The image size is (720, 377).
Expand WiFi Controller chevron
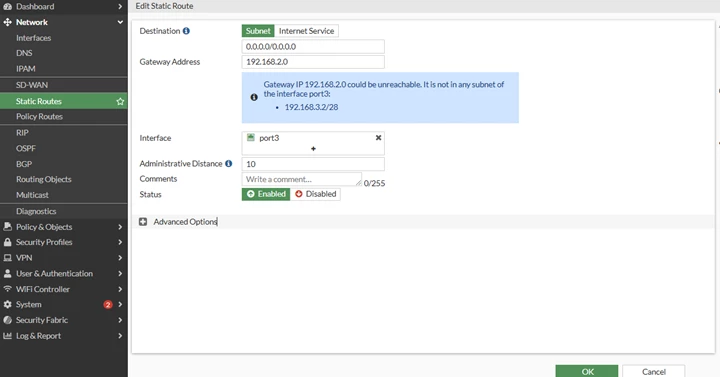click(x=120, y=289)
